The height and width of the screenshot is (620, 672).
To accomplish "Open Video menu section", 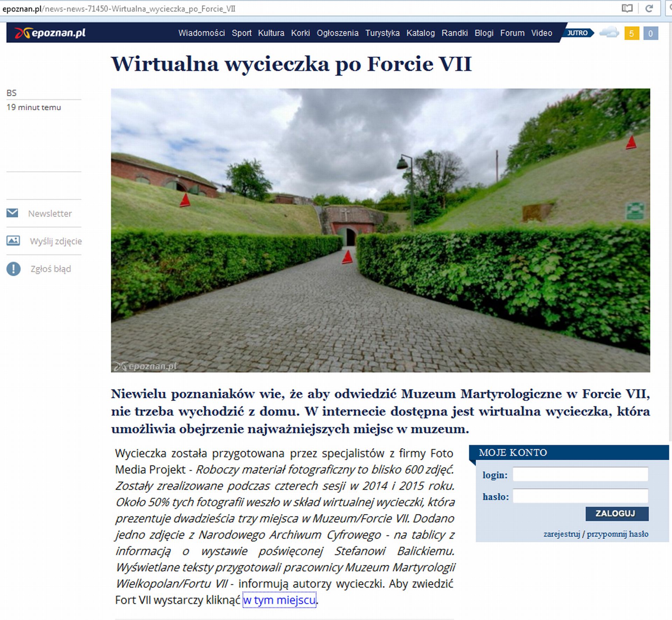I will coord(542,33).
